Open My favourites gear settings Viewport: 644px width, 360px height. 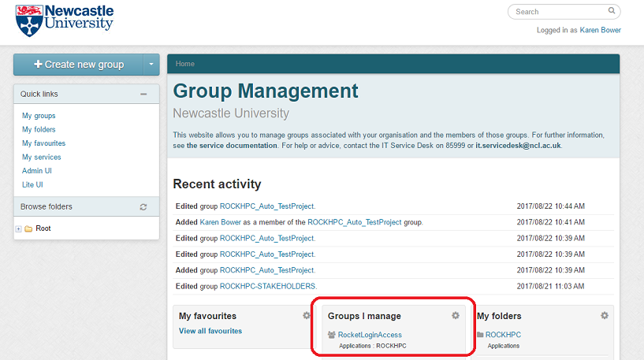[x=307, y=316]
